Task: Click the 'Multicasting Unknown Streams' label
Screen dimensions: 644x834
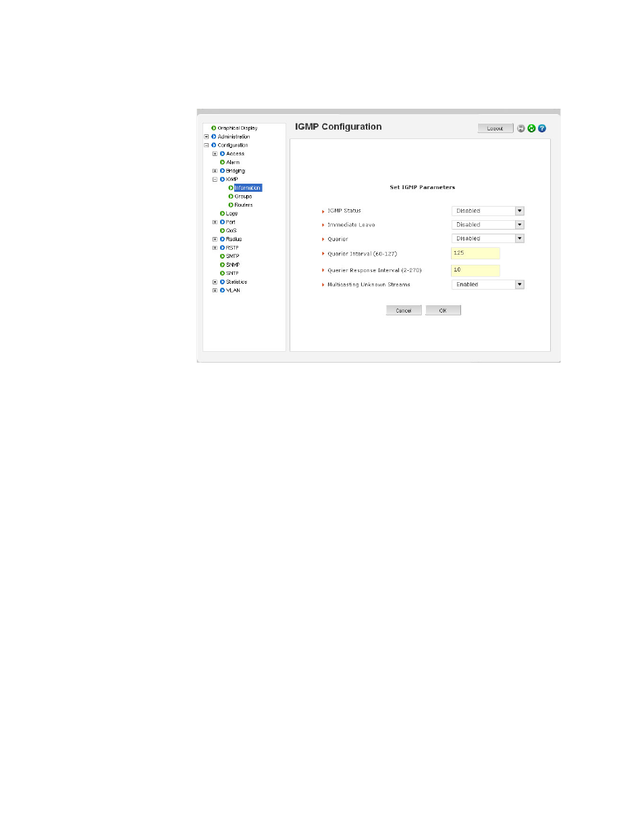Action: [369, 284]
